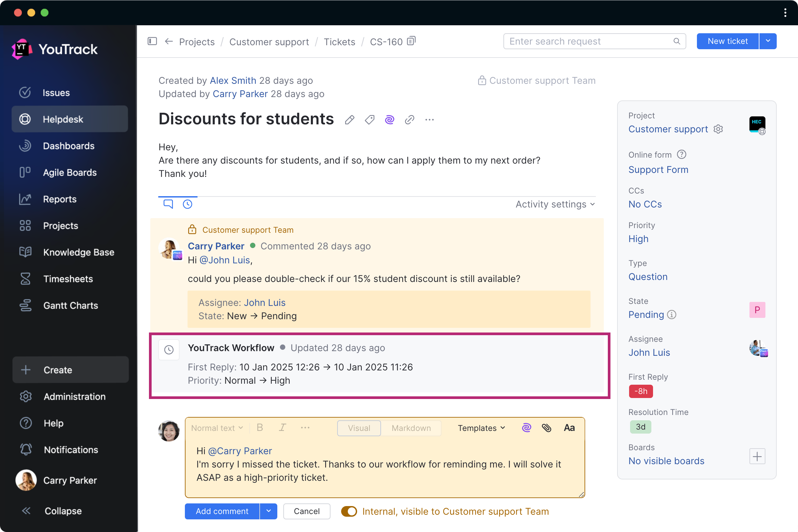The width and height of the screenshot is (798, 532).
Task: Switch to the comments activity tab
Action: click(x=168, y=204)
